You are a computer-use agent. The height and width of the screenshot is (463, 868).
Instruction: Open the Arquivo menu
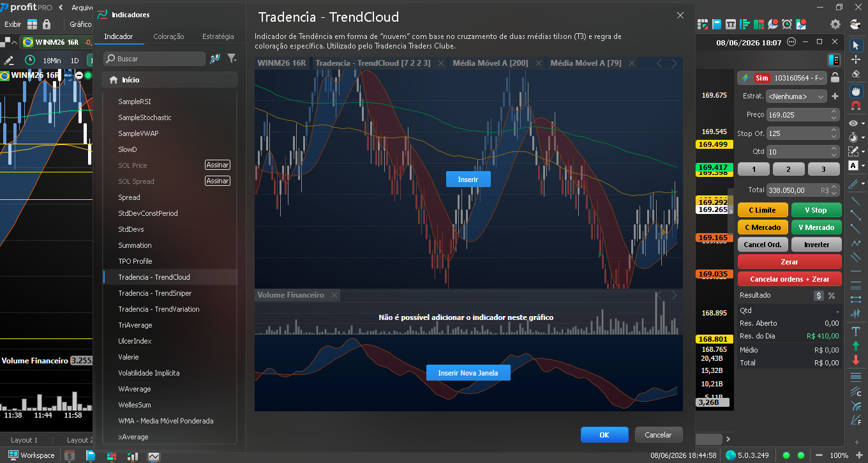[82, 8]
